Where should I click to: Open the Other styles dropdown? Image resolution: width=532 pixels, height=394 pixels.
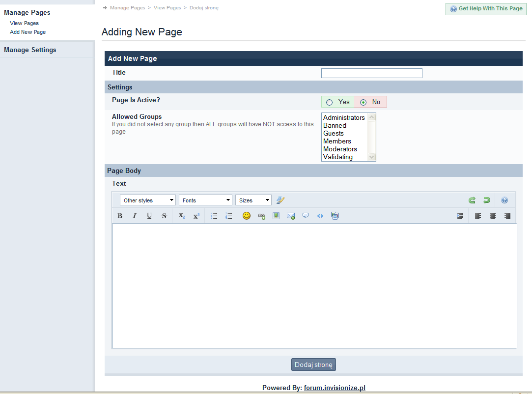pyautogui.click(x=147, y=200)
